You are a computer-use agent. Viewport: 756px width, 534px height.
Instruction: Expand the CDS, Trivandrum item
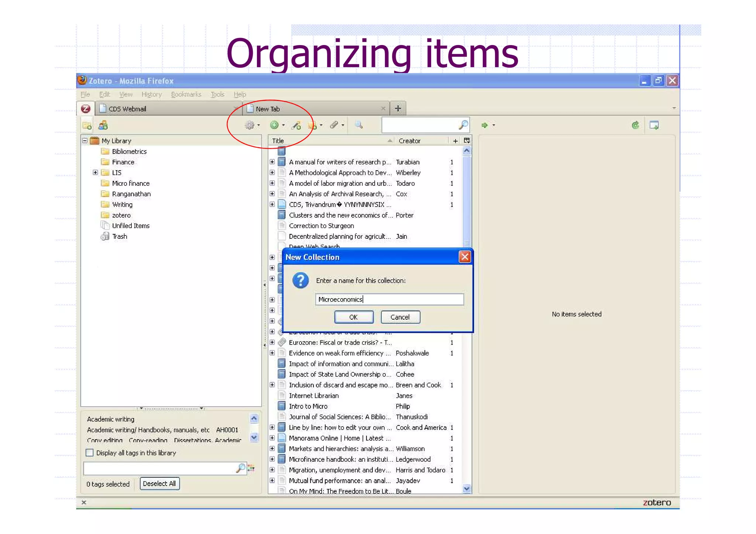[272, 204]
